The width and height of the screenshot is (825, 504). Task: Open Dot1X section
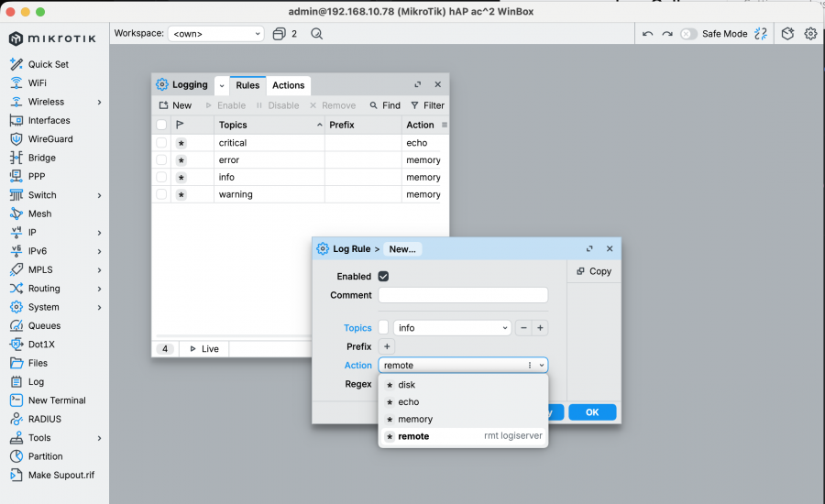coord(33,345)
